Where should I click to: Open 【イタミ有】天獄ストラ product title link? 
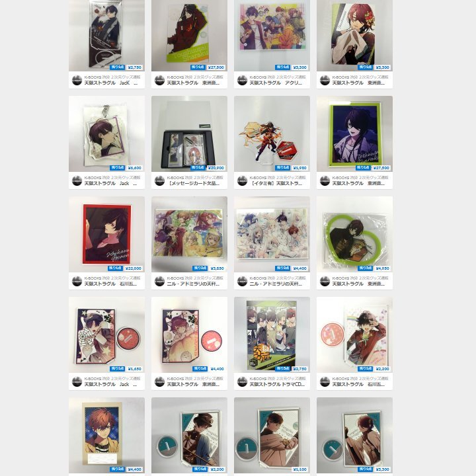coord(276,183)
